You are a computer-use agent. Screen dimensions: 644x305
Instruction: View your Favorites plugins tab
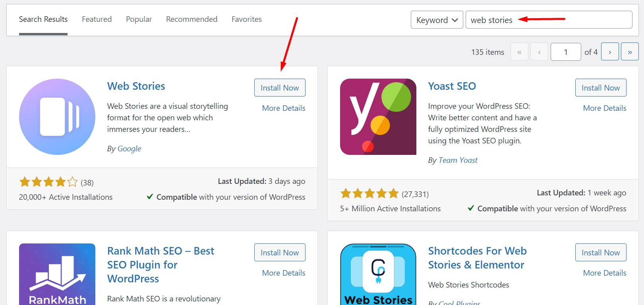point(246,19)
